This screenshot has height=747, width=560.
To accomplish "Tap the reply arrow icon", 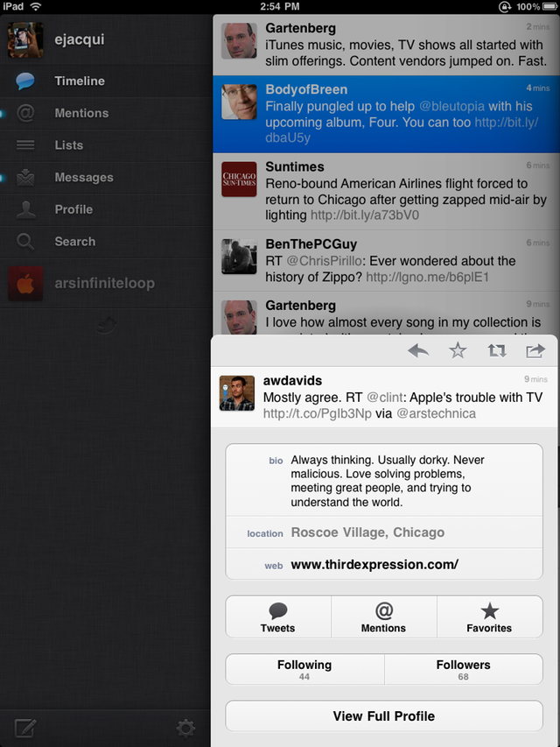I will point(418,351).
